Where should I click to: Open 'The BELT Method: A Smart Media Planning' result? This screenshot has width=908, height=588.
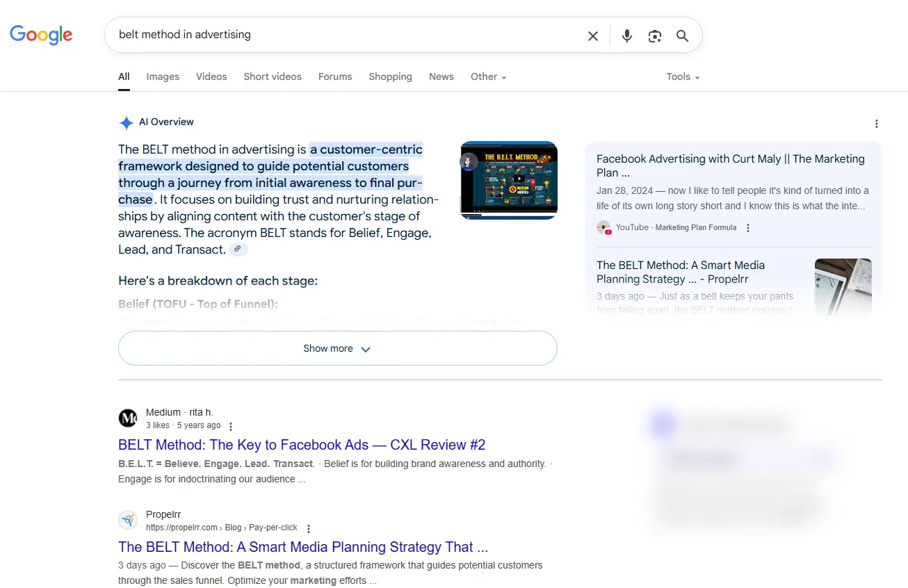tap(303, 547)
